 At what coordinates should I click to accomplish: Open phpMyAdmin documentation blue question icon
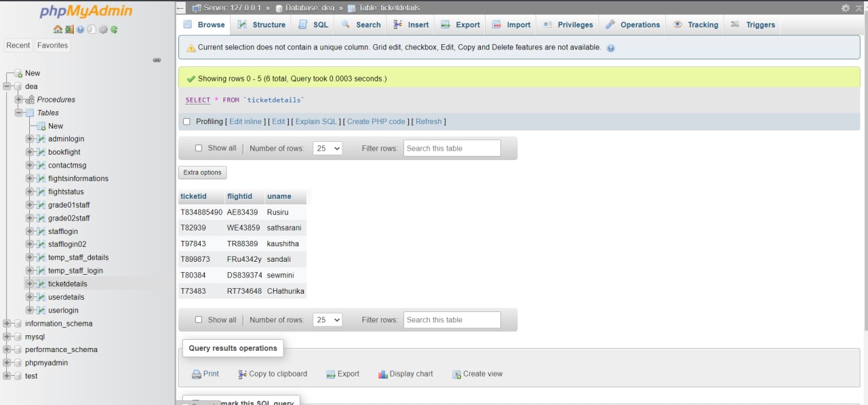coord(81,29)
